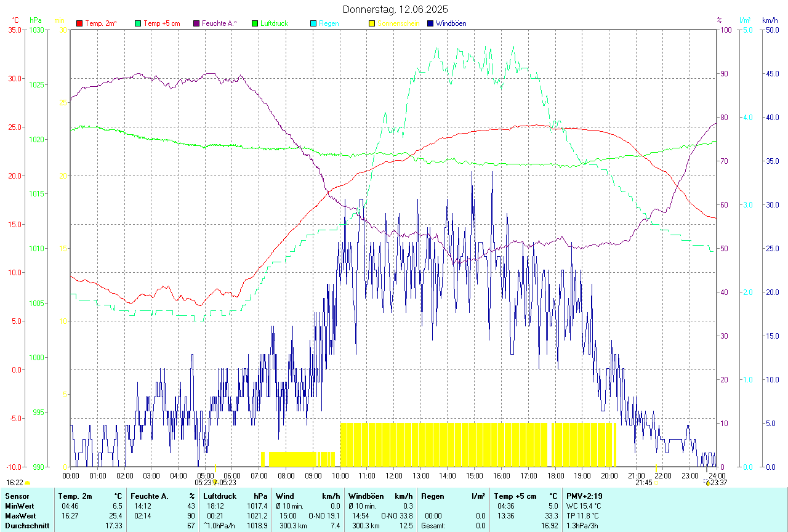Click the sunset marker near 21:45
This screenshot has height=532, width=788.
[x=657, y=482]
